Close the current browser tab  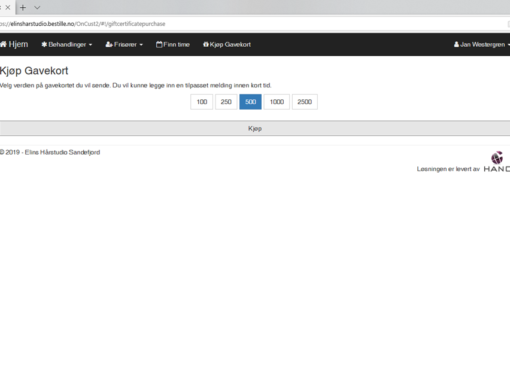(8, 7)
